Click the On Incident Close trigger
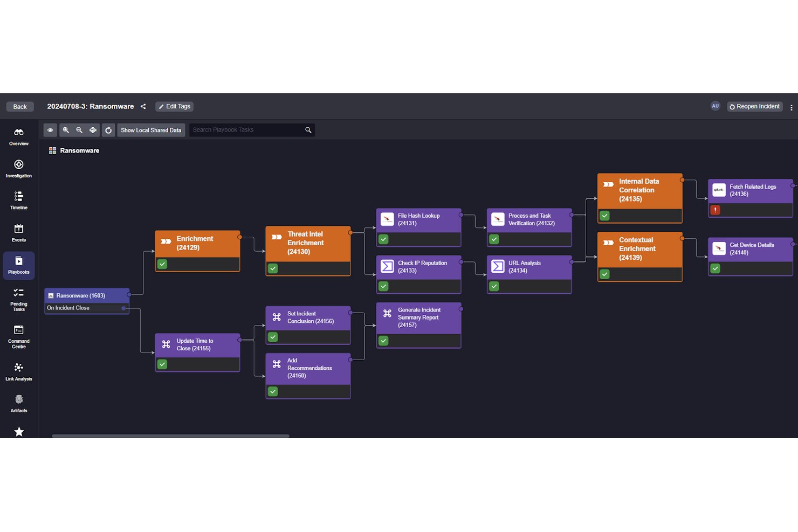This screenshot has width=798, height=532. 86,308
